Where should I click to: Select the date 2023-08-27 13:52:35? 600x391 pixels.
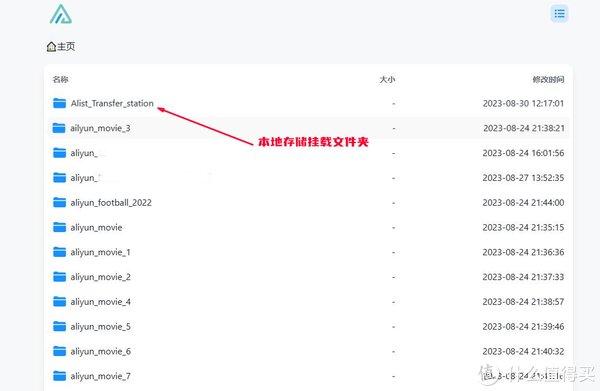click(523, 178)
